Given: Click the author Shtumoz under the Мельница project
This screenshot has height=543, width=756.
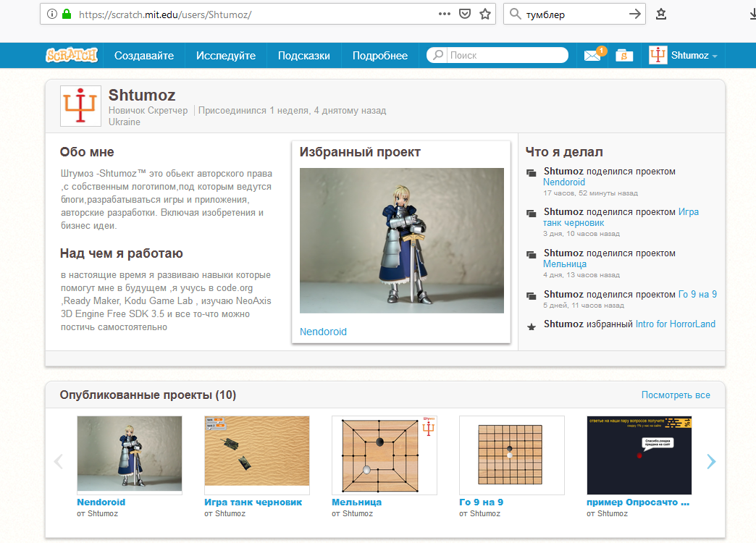Looking at the screenshot, I should coord(358,513).
